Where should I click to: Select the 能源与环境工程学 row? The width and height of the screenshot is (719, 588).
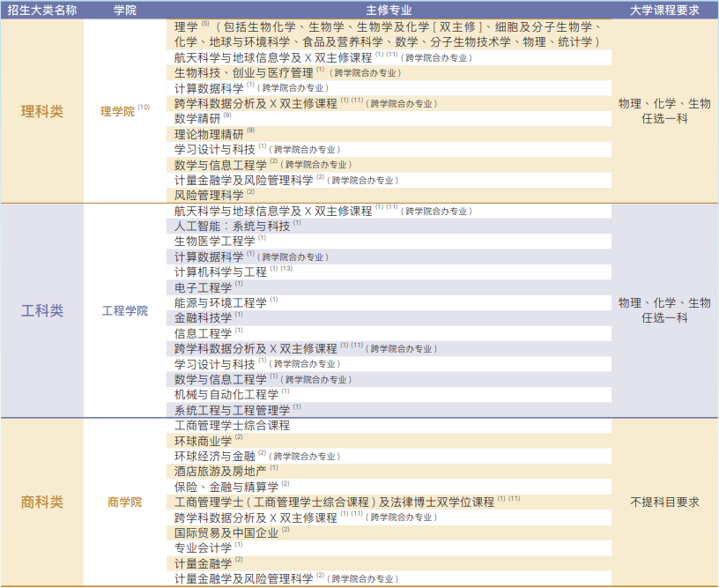tap(389, 302)
